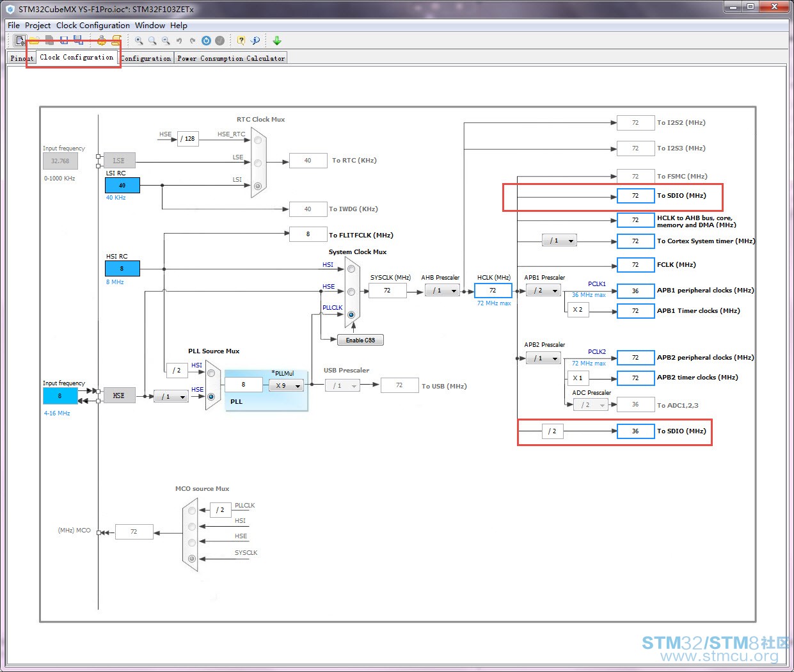
Task: Click the SYSCLK (MHz) value 72
Action: (387, 291)
